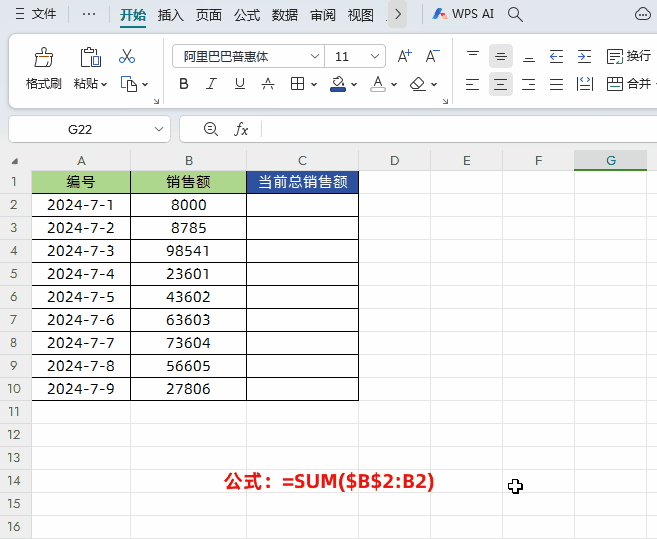Toggle Italic formatting
657x539 pixels.
pyautogui.click(x=211, y=84)
